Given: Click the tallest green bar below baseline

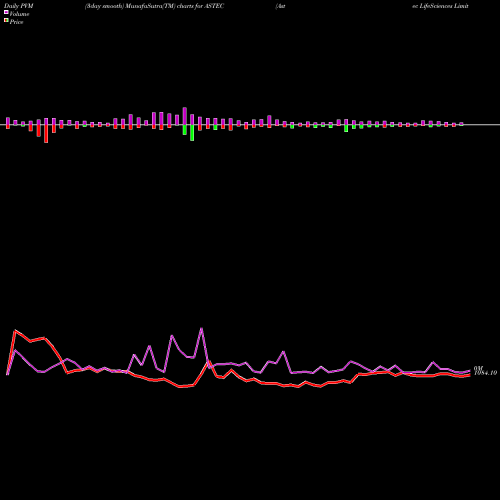Looking at the screenshot, I should click(x=192, y=133).
